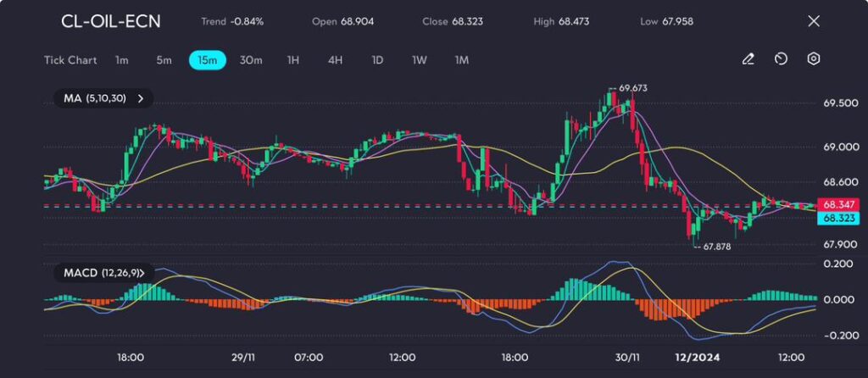Choose the 4H interval
868x378 pixels.
pos(335,60)
